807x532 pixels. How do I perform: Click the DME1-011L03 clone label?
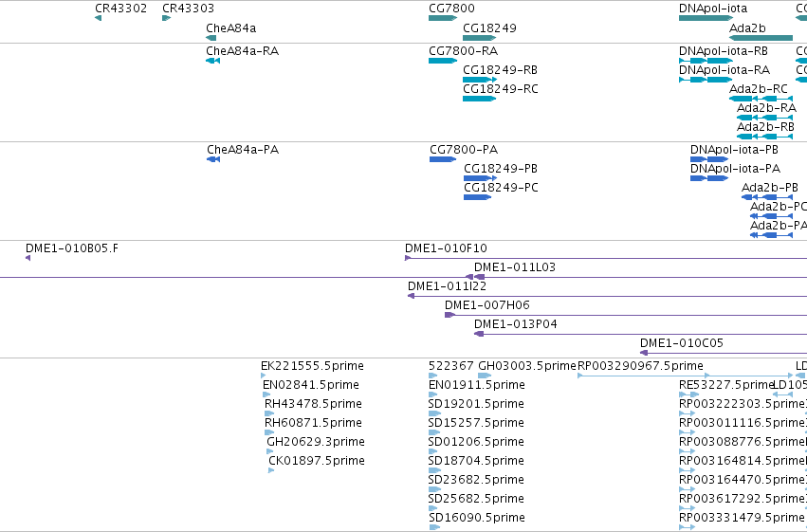(x=515, y=267)
